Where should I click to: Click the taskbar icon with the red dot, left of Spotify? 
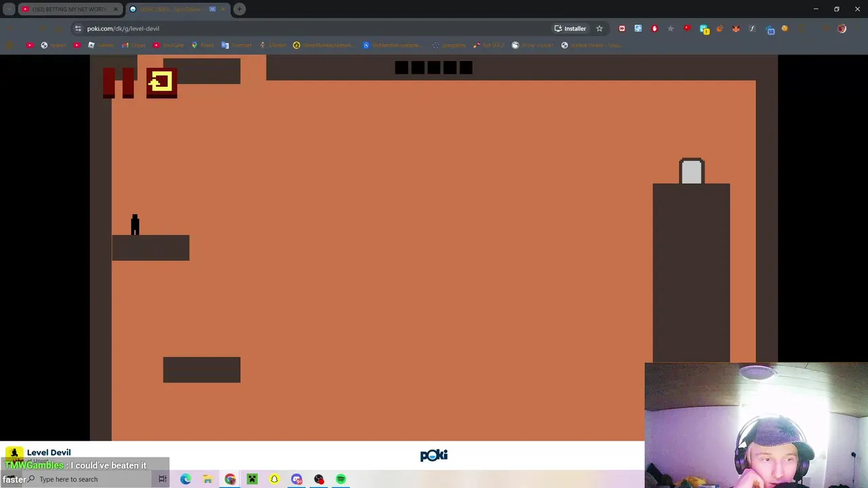(x=319, y=479)
